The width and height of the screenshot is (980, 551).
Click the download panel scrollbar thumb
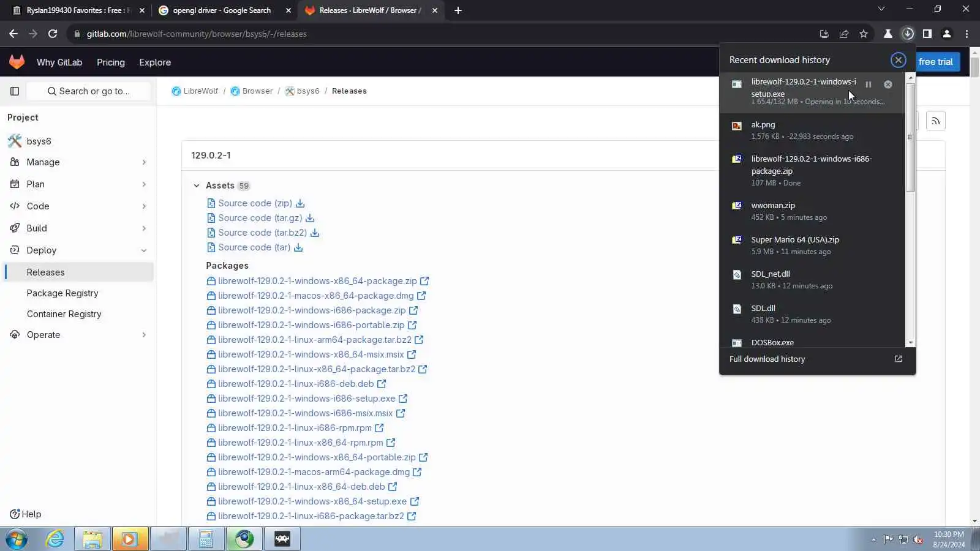[910, 138]
